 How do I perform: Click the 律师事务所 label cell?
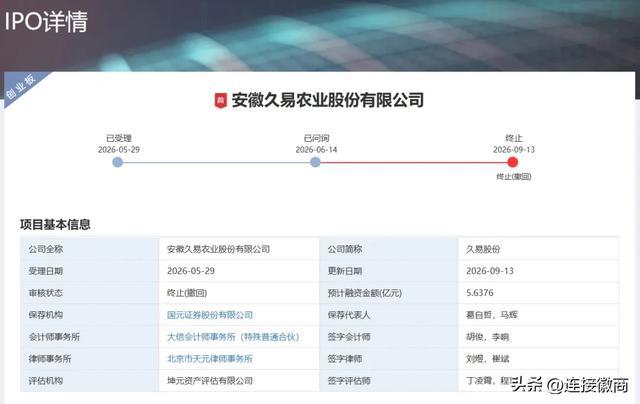[90, 359]
